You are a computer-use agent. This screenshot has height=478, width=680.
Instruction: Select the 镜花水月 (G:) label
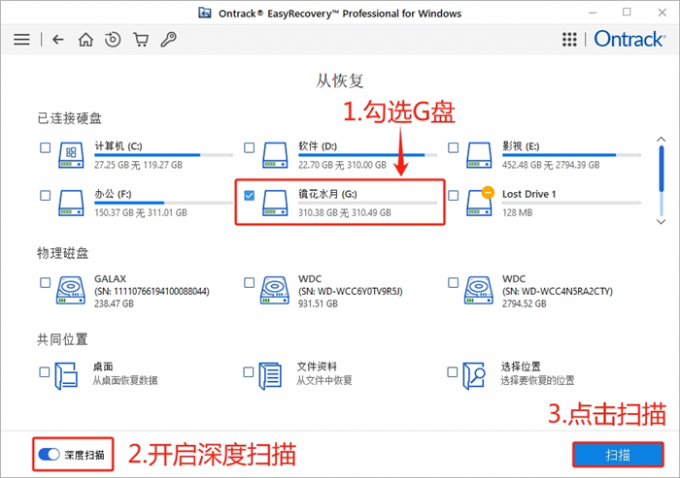327,194
